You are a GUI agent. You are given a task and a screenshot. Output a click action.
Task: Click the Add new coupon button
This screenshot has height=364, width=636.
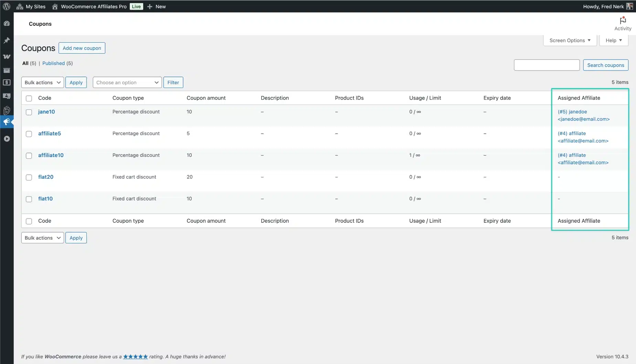pyautogui.click(x=82, y=48)
